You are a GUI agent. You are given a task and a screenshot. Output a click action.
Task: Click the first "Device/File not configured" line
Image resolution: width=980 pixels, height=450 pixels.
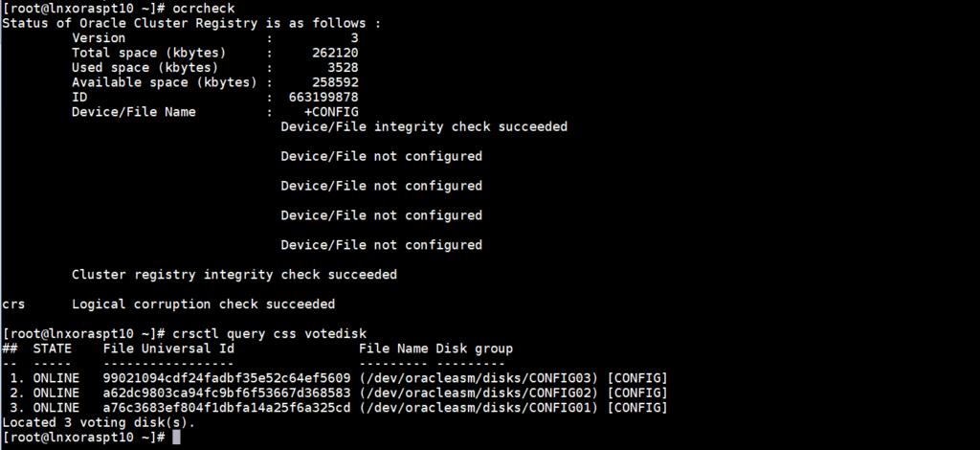[381, 156]
